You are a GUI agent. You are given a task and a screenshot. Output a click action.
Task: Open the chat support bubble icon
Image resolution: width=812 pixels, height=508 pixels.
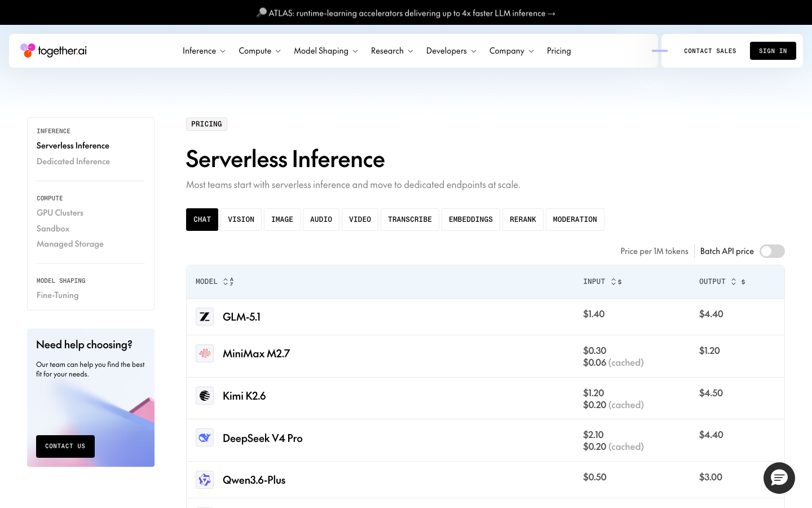[779, 478]
